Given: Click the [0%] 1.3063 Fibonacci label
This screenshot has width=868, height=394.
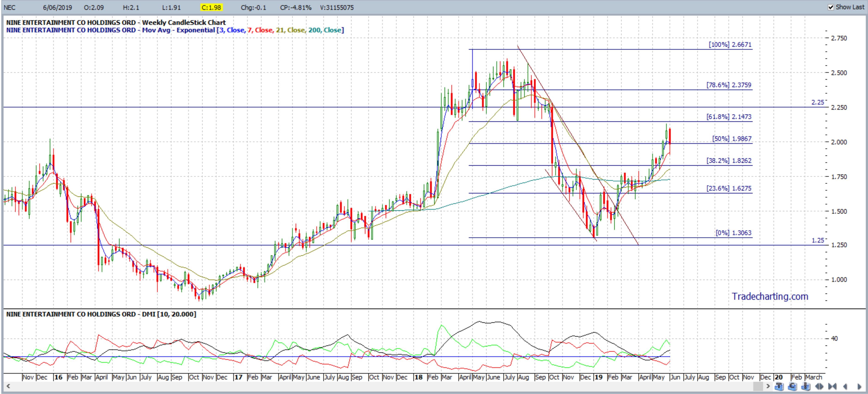Looking at the screenshot, I should pyautogui.click(x=733, y=233).
